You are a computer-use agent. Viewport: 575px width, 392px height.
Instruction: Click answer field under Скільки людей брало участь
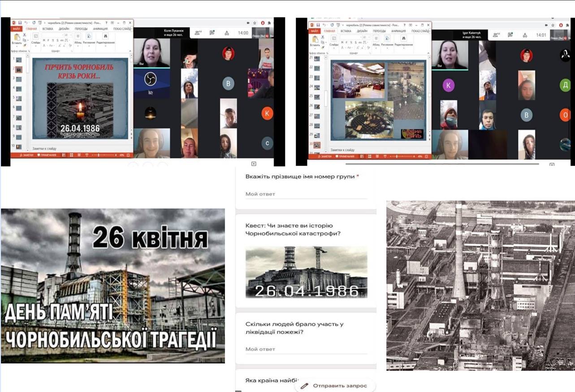pos(306,349)
